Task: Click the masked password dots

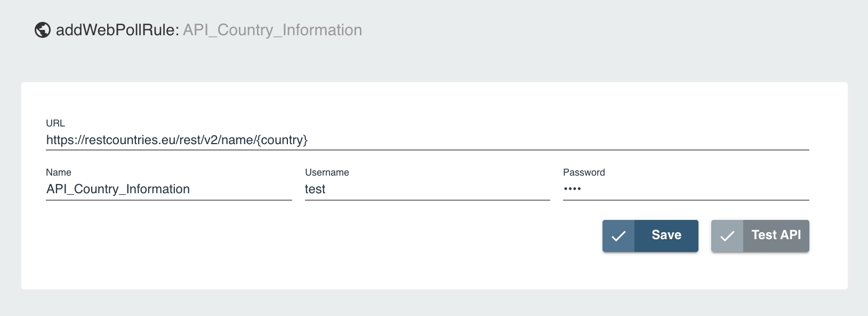Action: tap(572, 189)
